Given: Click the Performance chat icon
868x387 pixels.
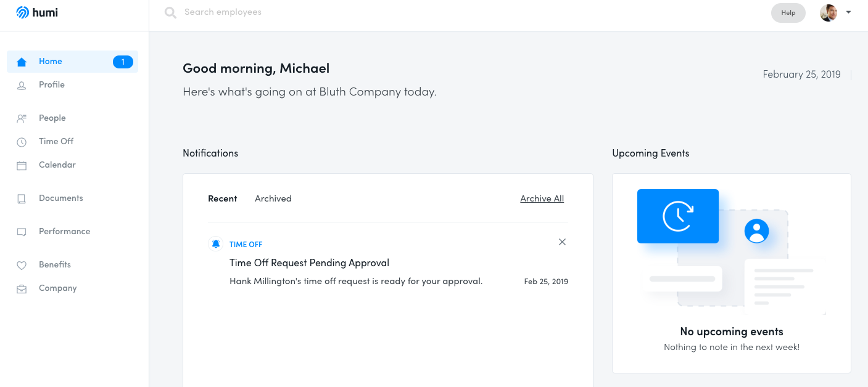Looking at the screenshot, I should tap(22, 232).
